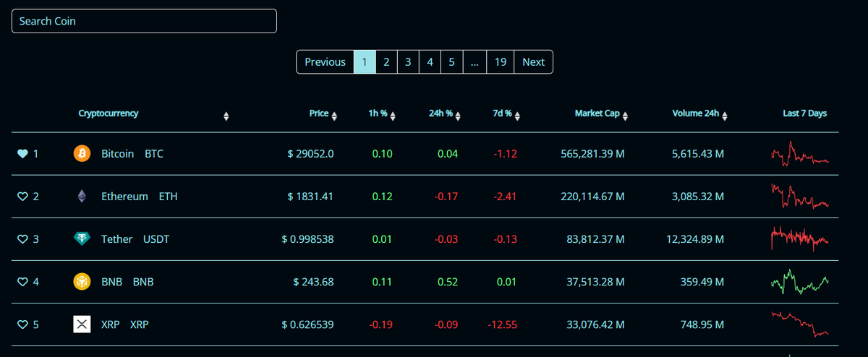The image size is (868, 357).
Task: Open BNB's green 7-day sparkline chart
Action: point(799,281)
